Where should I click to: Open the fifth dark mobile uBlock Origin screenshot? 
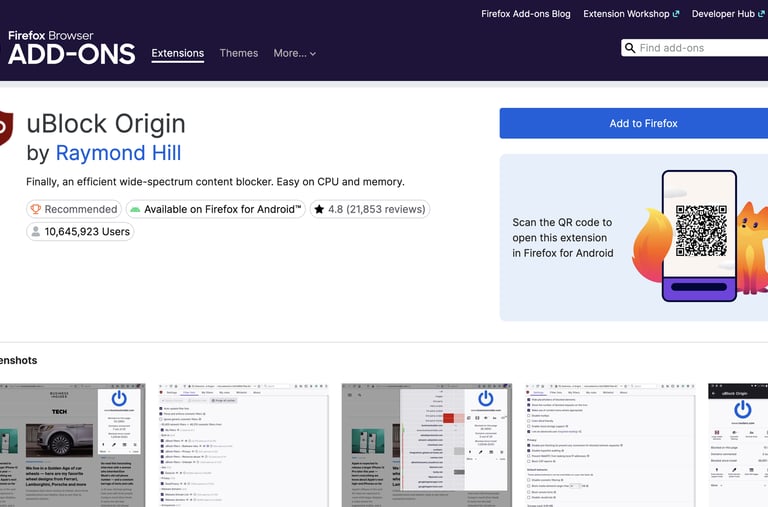coord(738,445)
